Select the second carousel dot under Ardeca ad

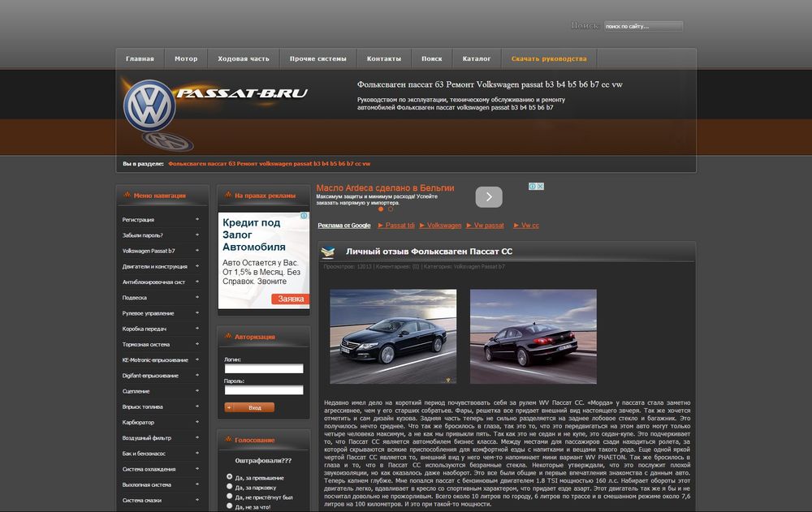coord(391,209)
